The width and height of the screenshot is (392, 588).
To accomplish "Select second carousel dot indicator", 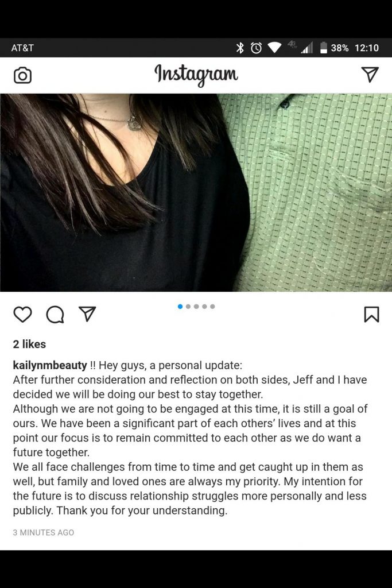I will point(188,307).
